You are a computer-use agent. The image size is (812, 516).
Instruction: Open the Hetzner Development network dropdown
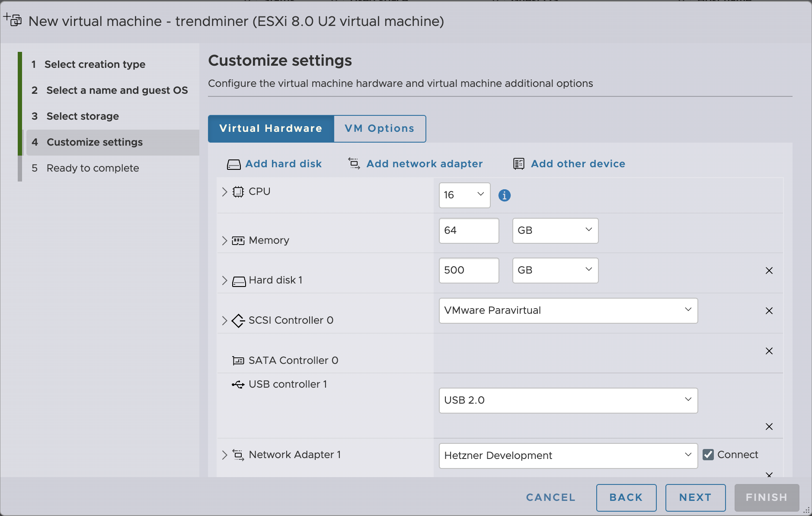568,455
